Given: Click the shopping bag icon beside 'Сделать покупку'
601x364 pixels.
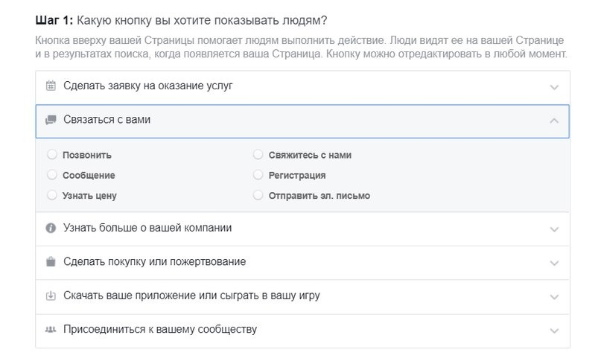Looking at the screenshot, I should pyautogui.click(x=51, y=262).
